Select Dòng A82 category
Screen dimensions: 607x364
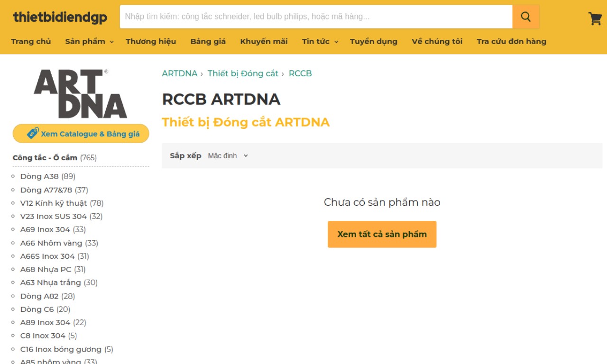(x=39, y=296)
